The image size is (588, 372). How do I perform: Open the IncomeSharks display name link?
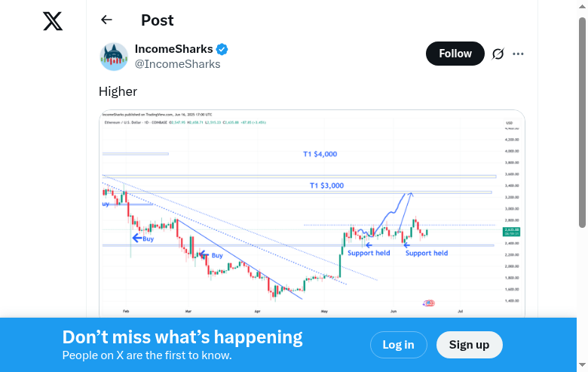[173, 49]
